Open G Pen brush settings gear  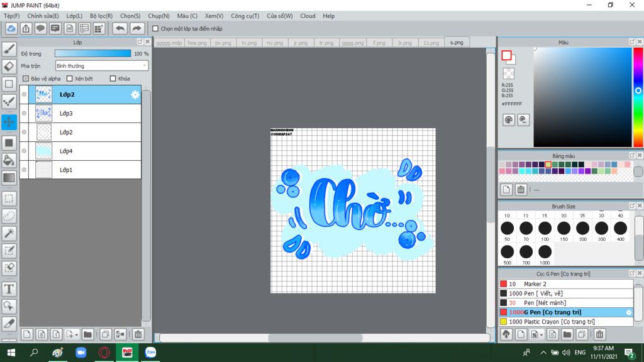628,312
